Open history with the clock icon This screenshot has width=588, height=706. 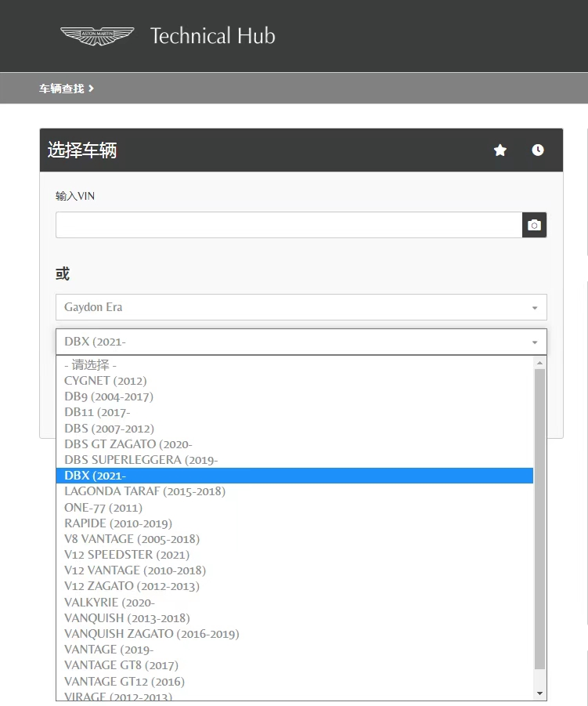[538, 150]
